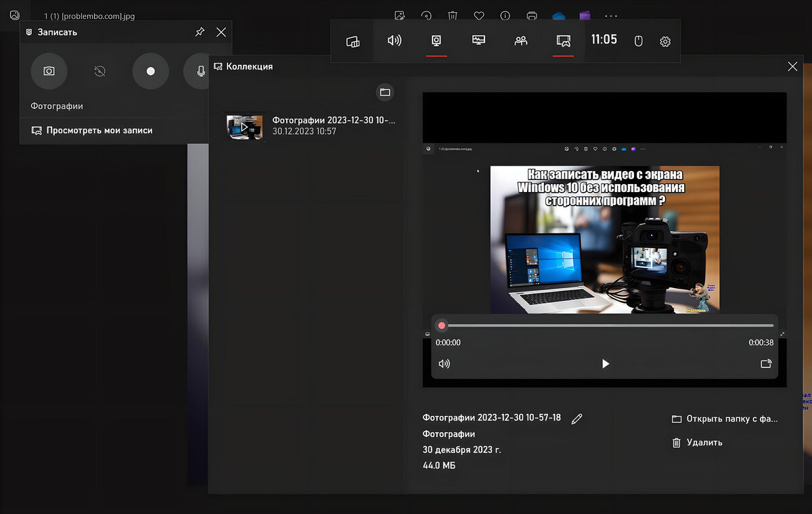
Task: Delete the image via Photos trash icon
Action: coord(453,15)
